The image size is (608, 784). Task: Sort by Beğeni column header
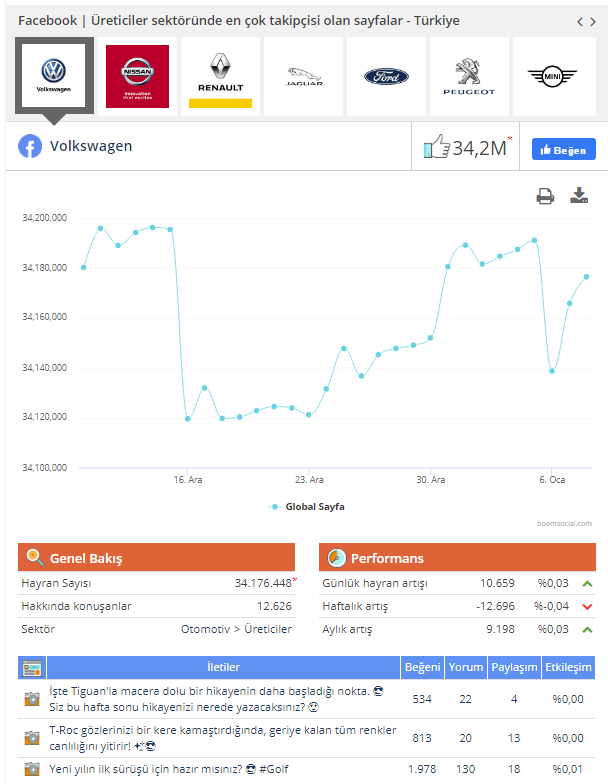coord(422,668)
